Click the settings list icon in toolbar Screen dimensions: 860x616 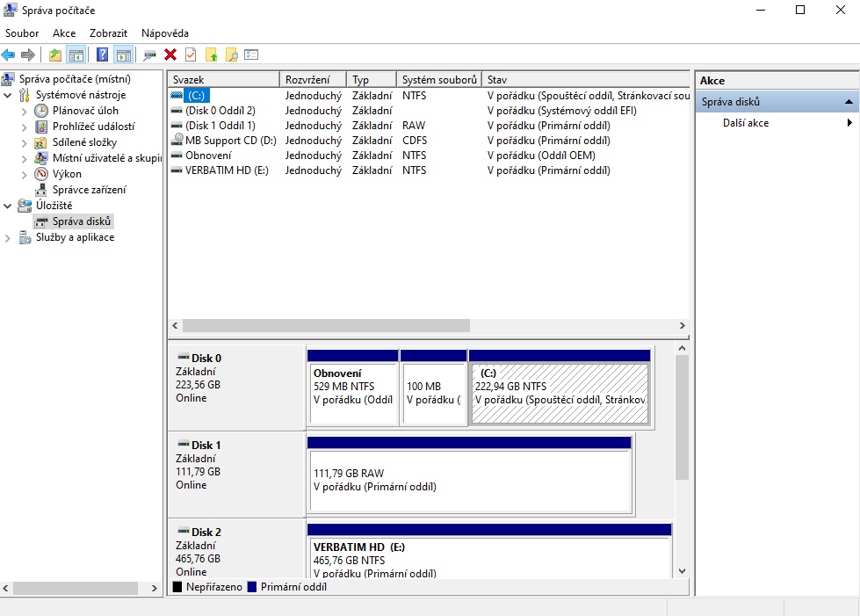coord(251,54)
